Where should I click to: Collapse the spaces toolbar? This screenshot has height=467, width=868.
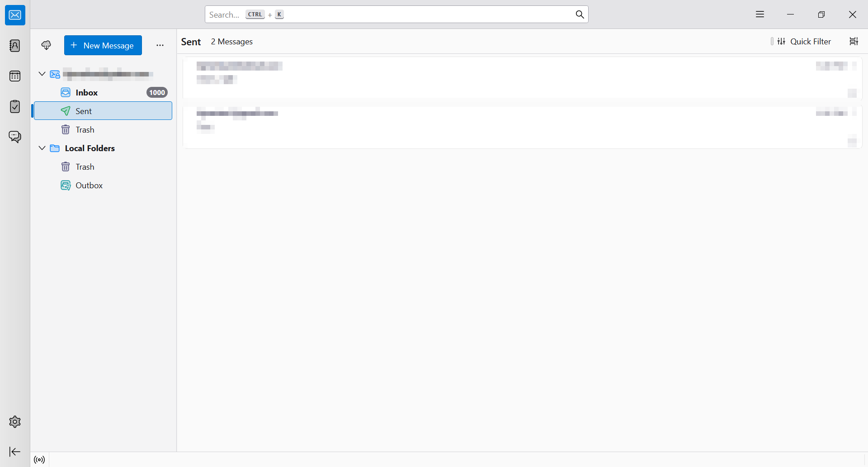(x=15, y=452)
